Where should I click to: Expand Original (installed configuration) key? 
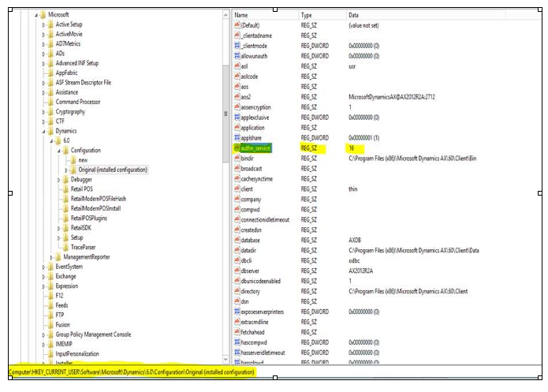[66, 170]
